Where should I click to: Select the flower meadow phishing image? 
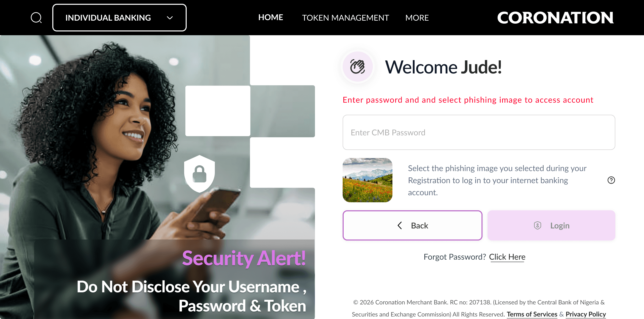point(368,180)
